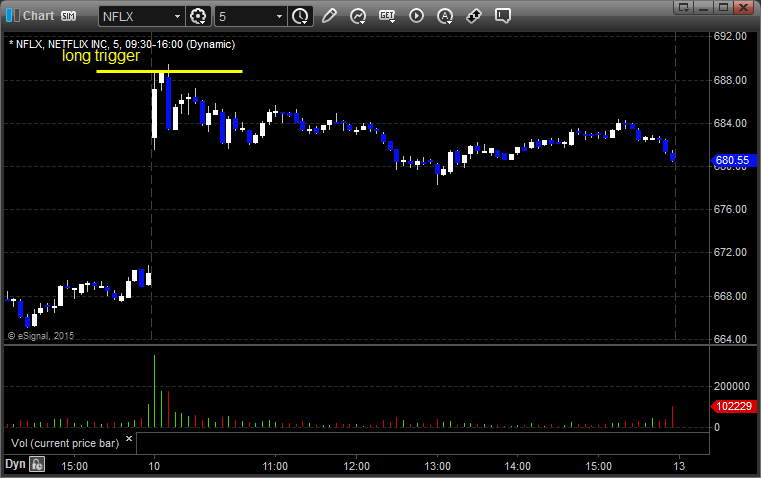The height and width of the screenshot is (478, 761).
Task: Close the Vol study pane with x
Action: [x=129, y=439]
